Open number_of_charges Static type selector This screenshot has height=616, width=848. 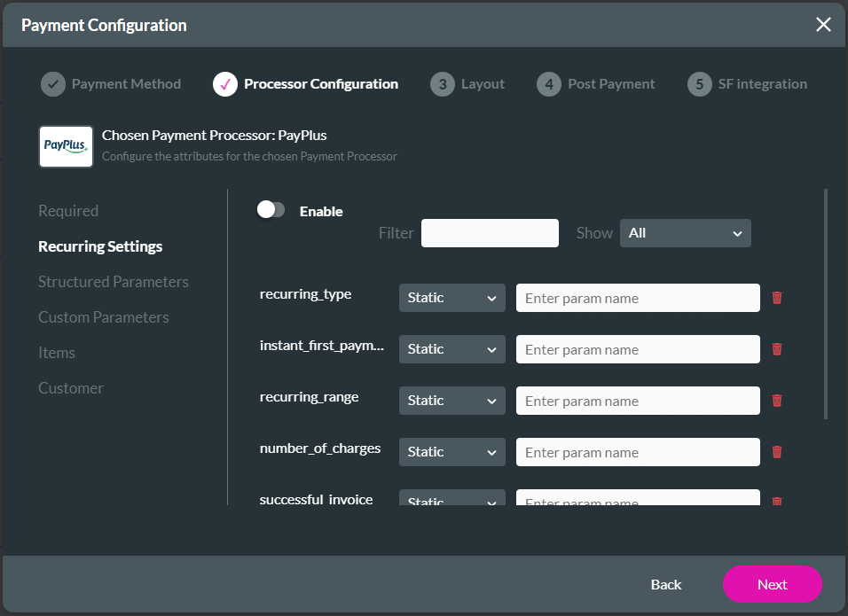point(451,452)
